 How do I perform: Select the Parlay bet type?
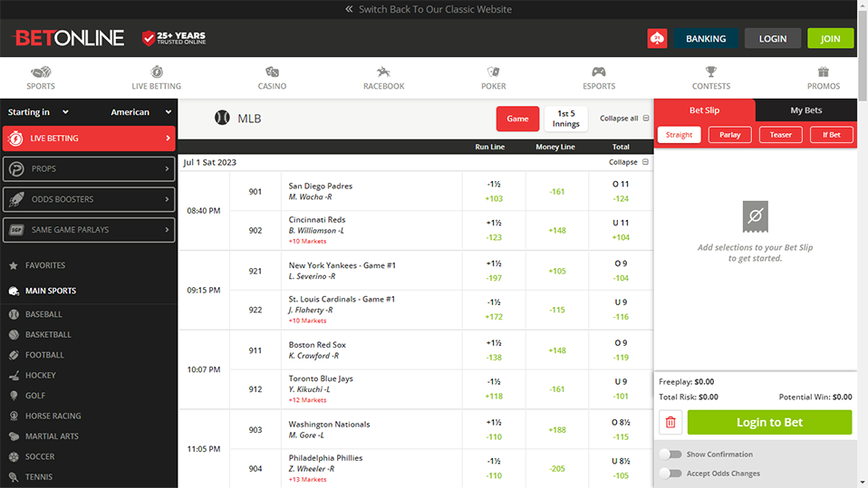(729, 135)
